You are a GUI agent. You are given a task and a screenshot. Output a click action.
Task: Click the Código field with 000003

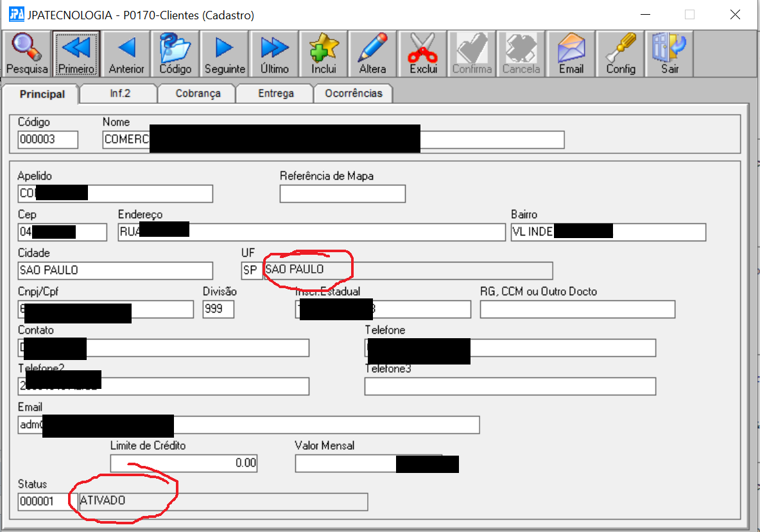[x=48, y=139]
